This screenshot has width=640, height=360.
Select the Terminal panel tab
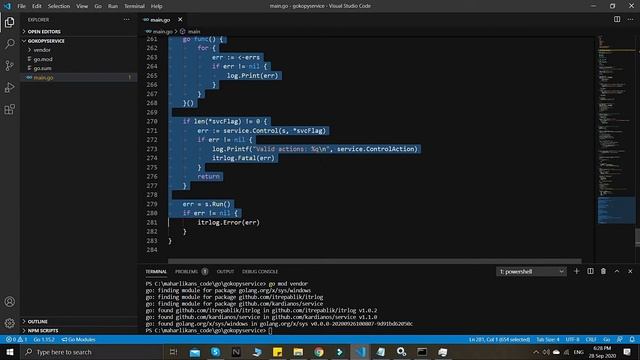click(x=156, y=271)
